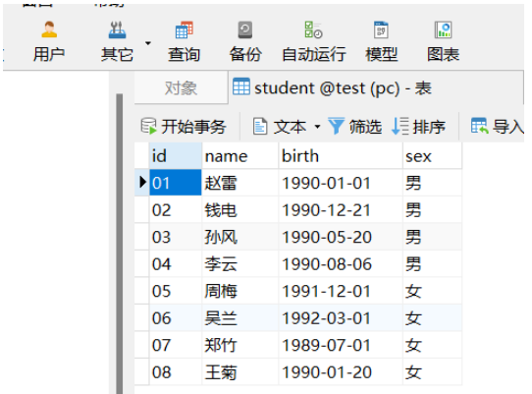
Task: Click the name cell 赵雷
Action: tap(239, 183)
